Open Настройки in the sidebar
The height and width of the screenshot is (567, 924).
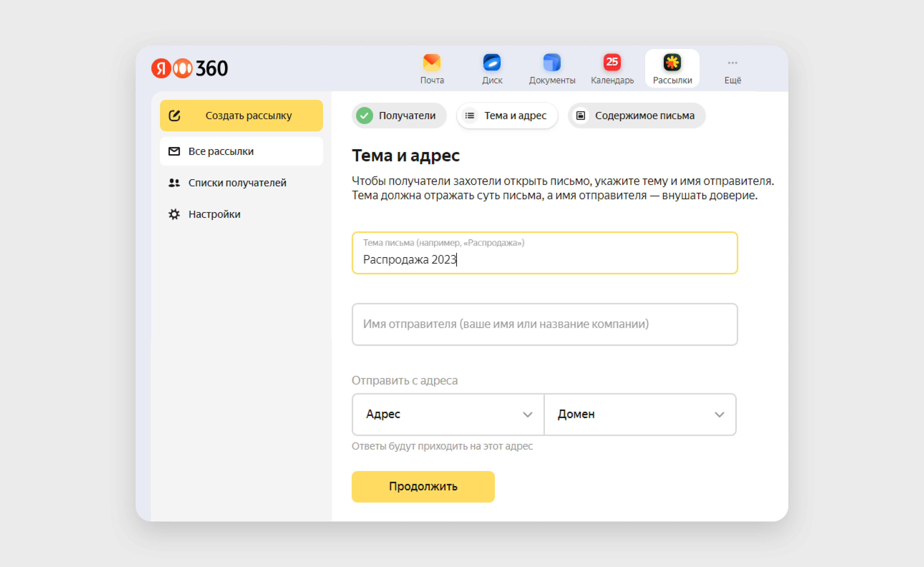[241, 214]
